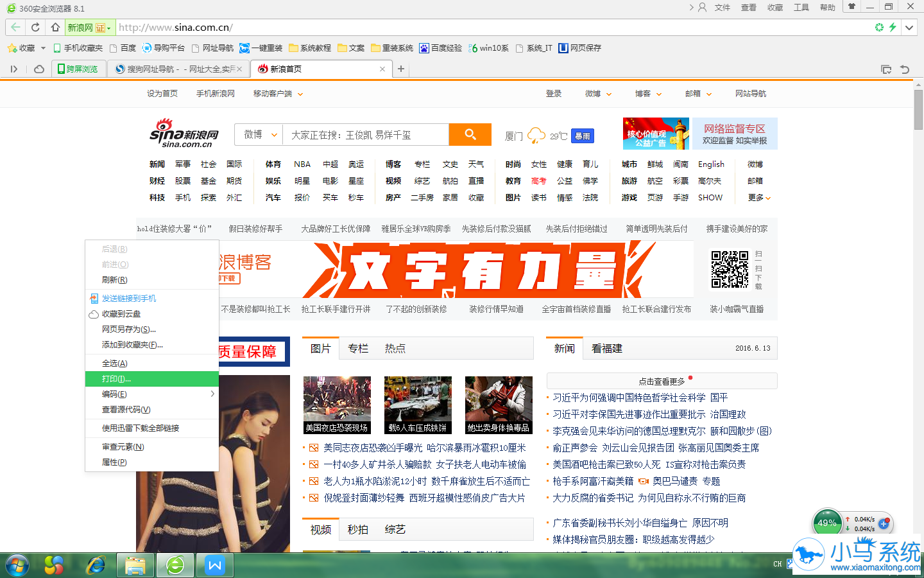
Task: Click 暴雨 weather alert badge
Action: tap(583, 136)
